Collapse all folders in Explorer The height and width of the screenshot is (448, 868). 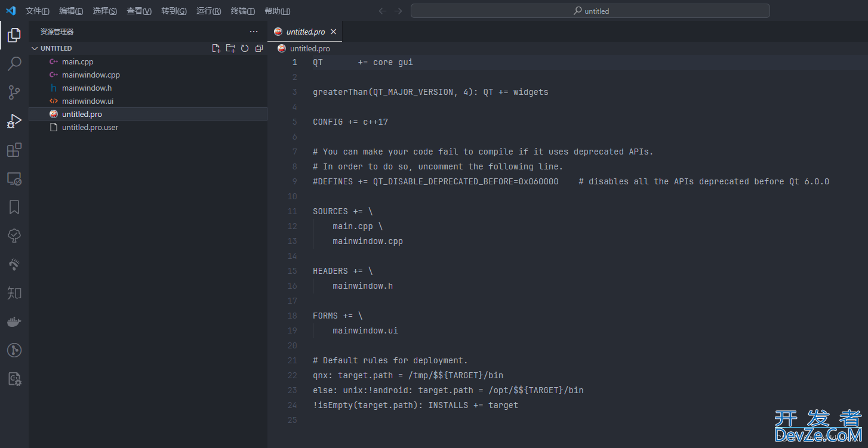click(259, 48)
